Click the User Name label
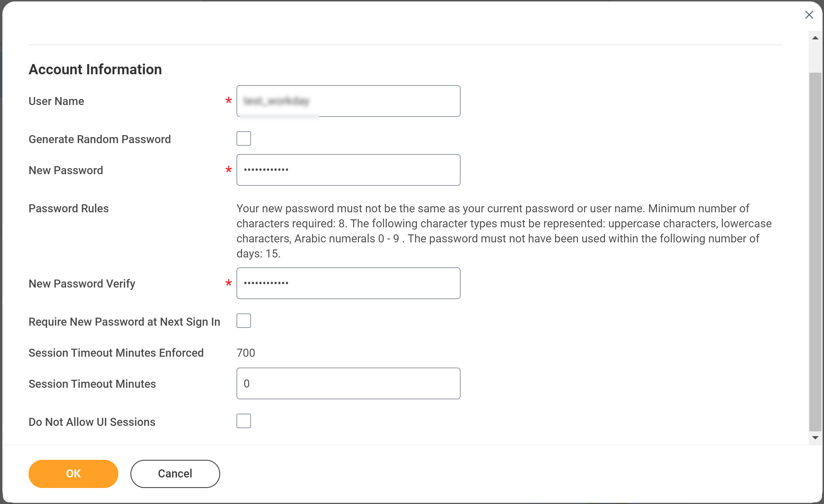The image size is (824, 504). pos(56,101)
